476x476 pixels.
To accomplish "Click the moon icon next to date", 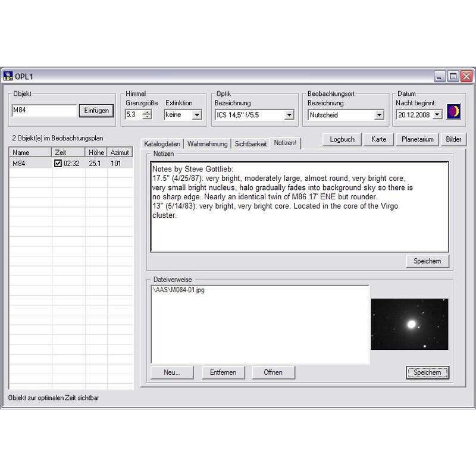I will [454, 112].
